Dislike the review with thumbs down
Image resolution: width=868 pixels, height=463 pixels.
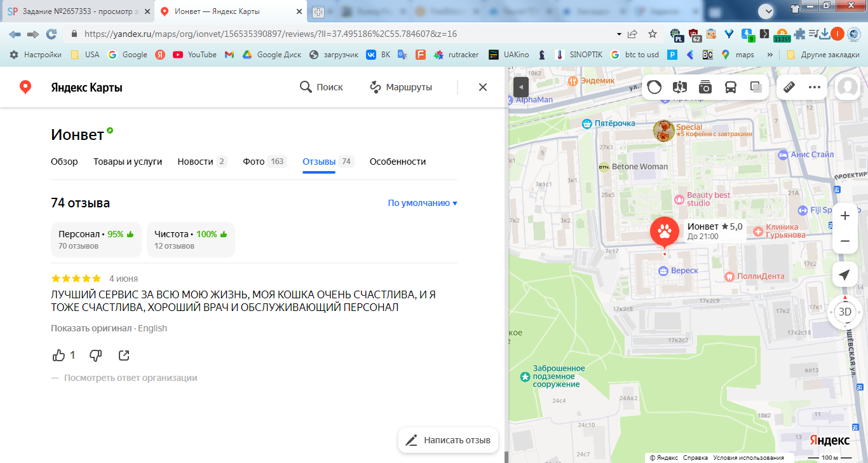pos(96,355)
